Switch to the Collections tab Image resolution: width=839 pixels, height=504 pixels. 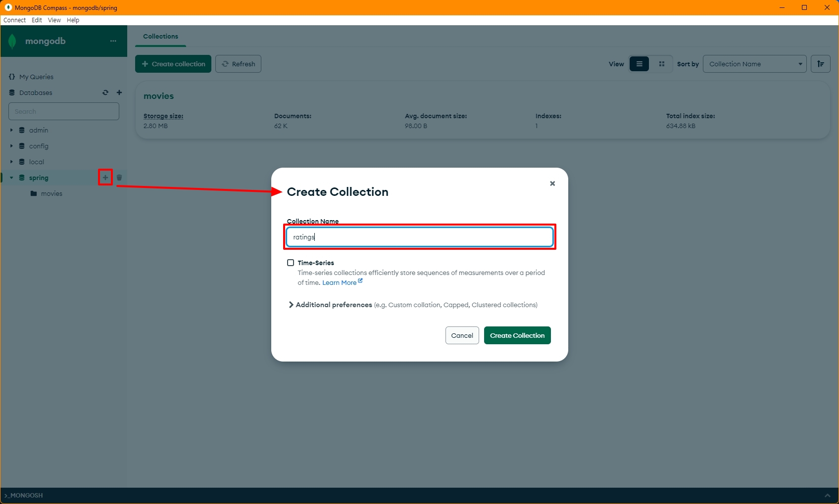coord(160,37)
